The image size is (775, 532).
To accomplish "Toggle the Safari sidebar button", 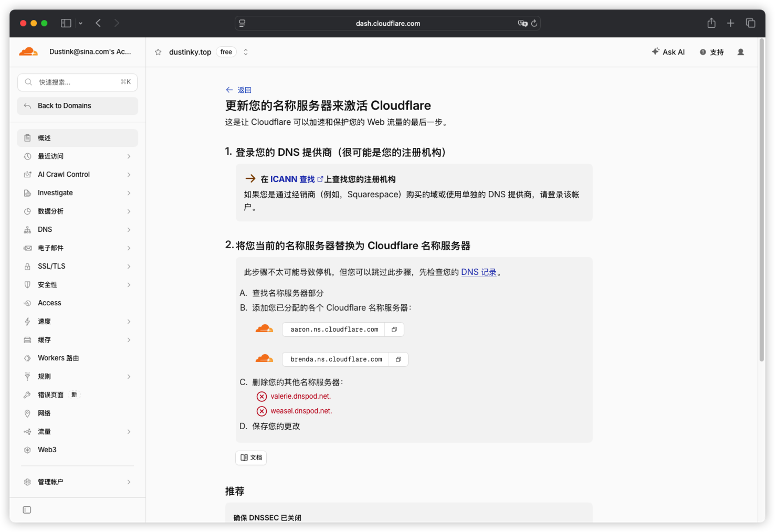I will tap(66, 23).
